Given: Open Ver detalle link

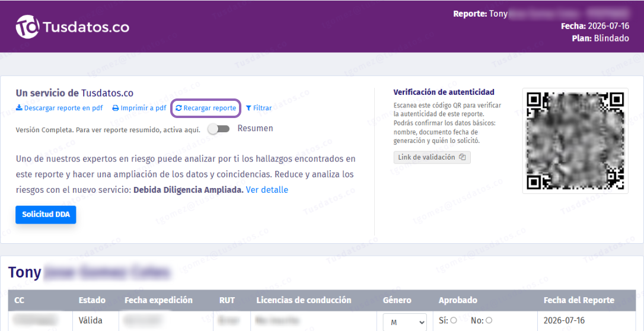Looking at the screenshot, I should click(267, 190).
